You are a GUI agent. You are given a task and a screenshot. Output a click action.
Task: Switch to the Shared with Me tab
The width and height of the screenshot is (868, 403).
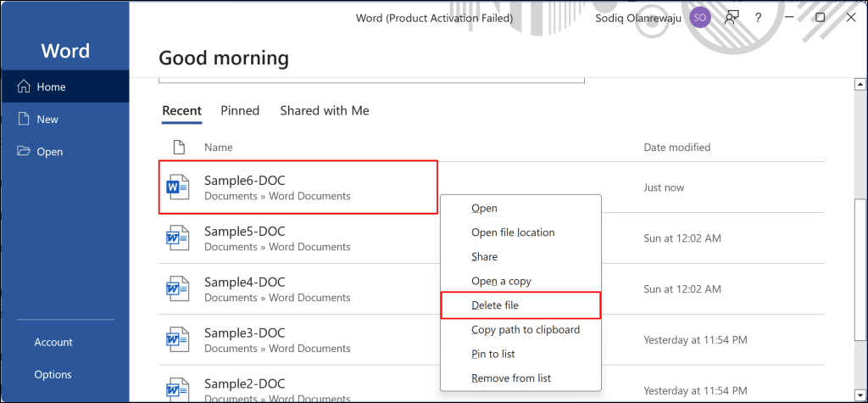coord(325,110)
